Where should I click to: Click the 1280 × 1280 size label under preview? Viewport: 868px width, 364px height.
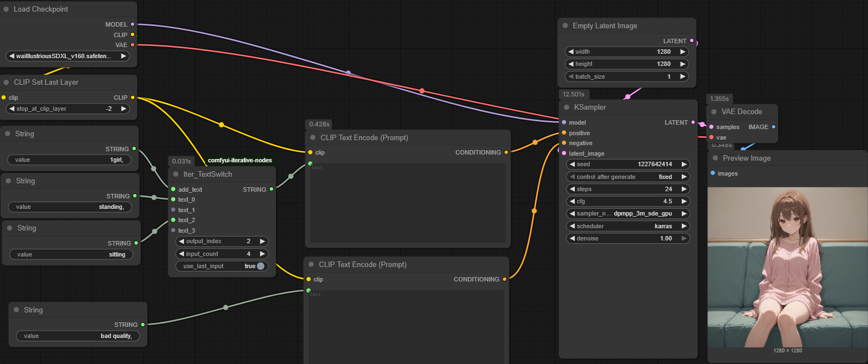[788, 350]
